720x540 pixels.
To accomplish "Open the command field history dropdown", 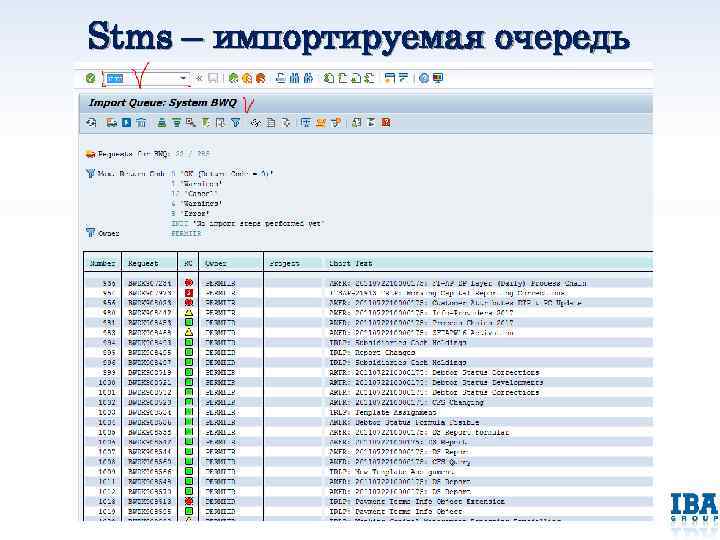I will click(x=184, y=79).
